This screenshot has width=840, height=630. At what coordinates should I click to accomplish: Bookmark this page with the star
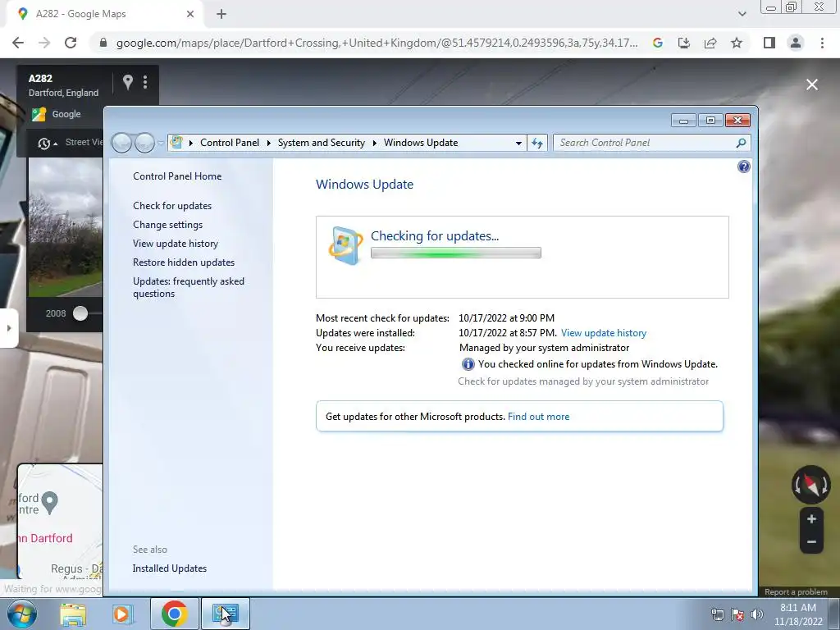[x=737, y=43]
